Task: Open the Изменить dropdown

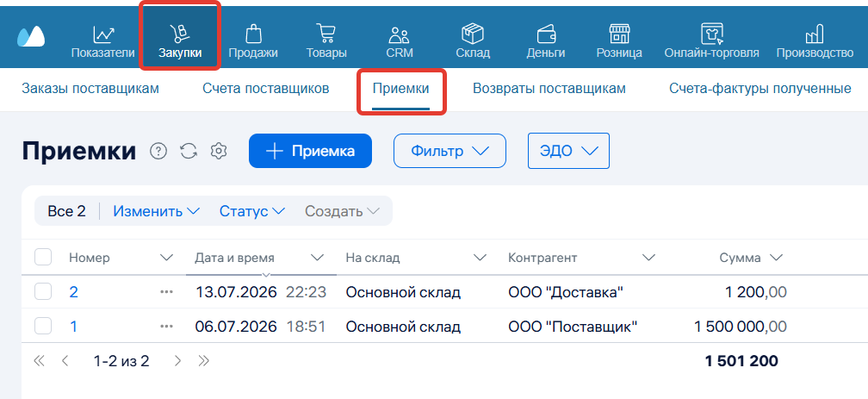Action: click(157, 211)
